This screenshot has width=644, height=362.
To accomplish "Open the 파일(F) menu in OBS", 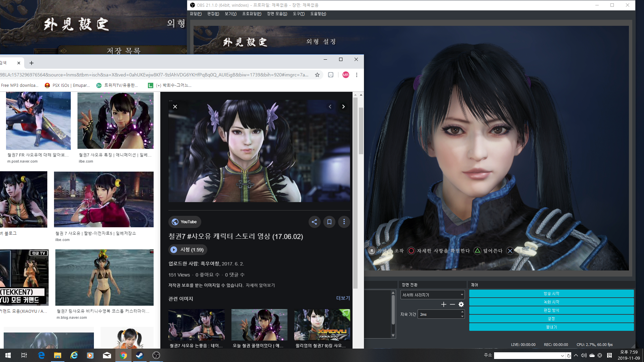I will pyautogui.click(x=196, y=14).
